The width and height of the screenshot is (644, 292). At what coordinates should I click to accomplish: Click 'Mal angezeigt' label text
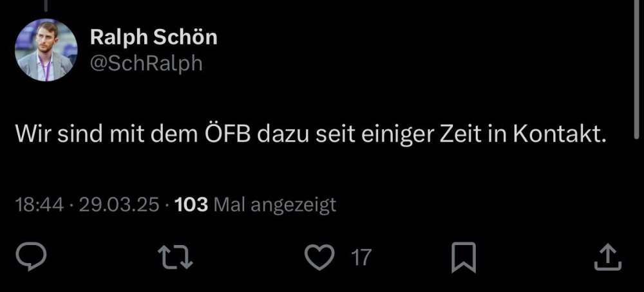(275, 205)
